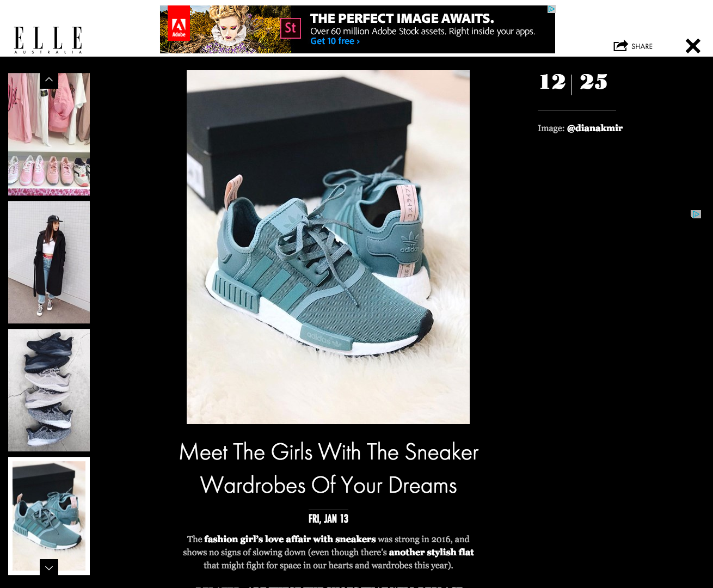Image resolution: width=713 pixels, height=588 pixels.
Task: Open the pink clothing rack thumbnail
Action: [49, 134]
